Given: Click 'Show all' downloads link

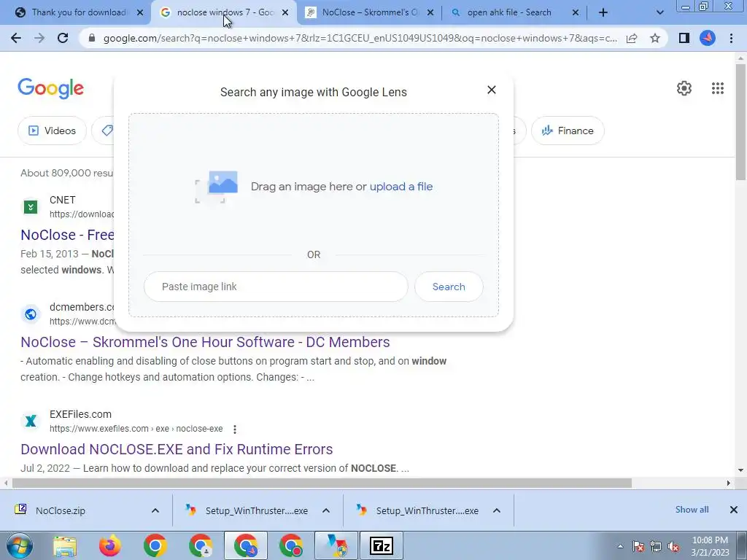Looking at the screenshot, I should [692, 510].
